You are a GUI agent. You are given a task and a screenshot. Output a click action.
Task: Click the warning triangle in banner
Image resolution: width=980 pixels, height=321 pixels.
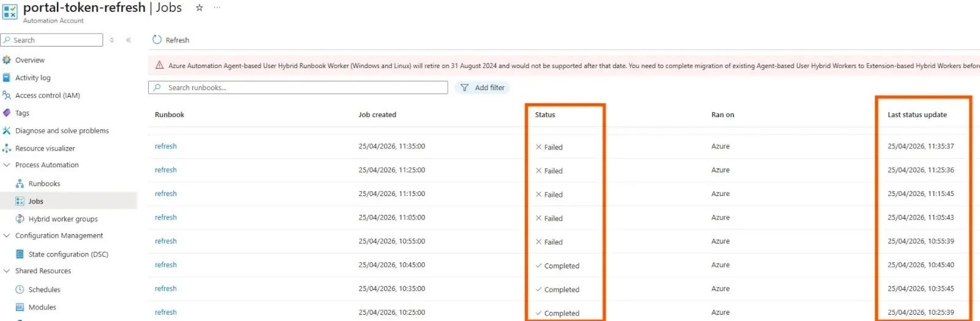click(x=159, y=65)
